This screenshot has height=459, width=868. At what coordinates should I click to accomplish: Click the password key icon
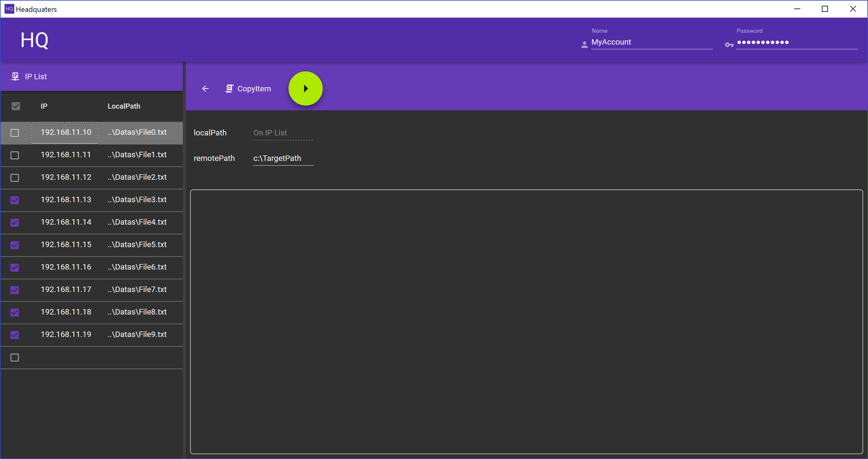(x=729, y=44)
